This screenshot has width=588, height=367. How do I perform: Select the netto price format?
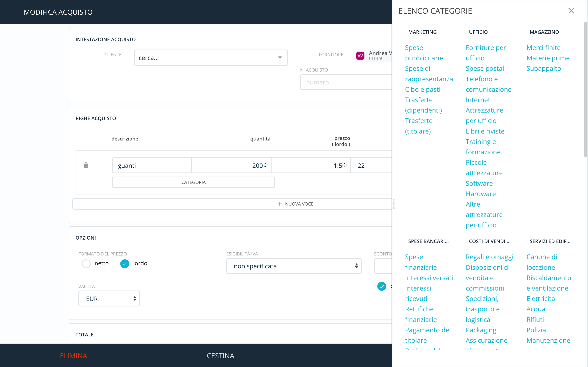86,264
